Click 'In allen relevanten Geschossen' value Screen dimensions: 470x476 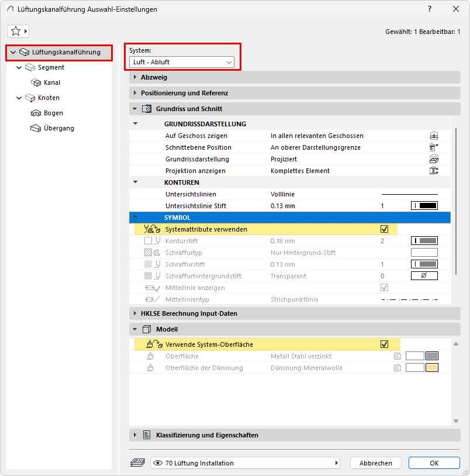pyautogui.click(x=317, y=136)
